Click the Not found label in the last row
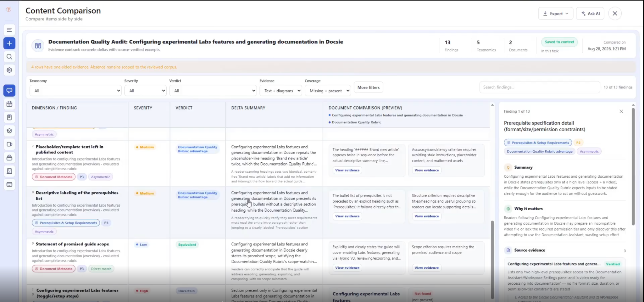 click(423, 294)
